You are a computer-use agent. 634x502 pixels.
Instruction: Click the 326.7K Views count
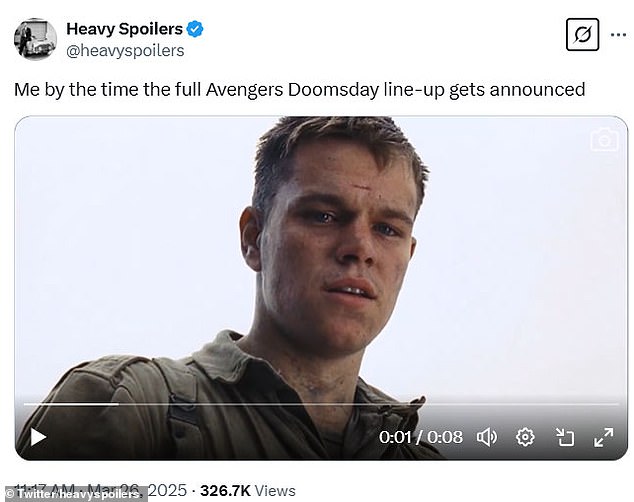coord(248,491)
